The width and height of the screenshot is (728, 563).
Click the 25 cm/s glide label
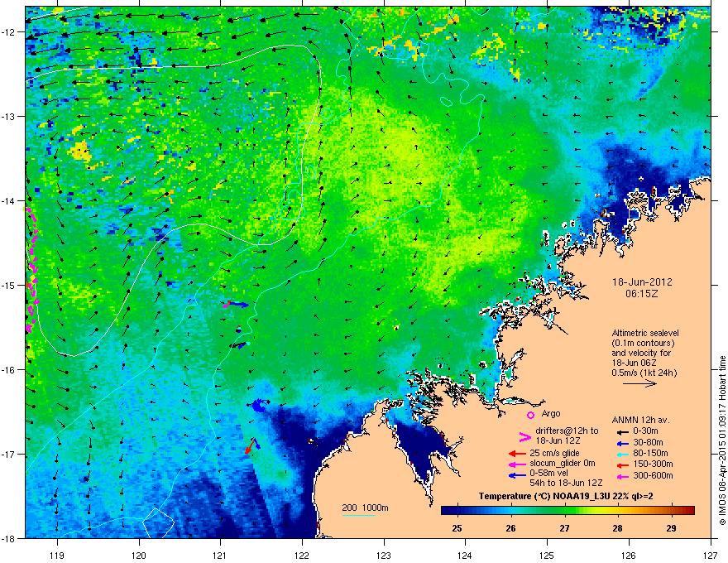tap(555, 453)
